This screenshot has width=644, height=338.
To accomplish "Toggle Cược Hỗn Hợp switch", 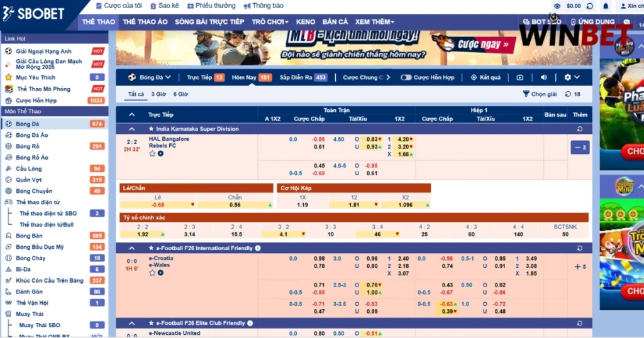I will pos(406,77).
